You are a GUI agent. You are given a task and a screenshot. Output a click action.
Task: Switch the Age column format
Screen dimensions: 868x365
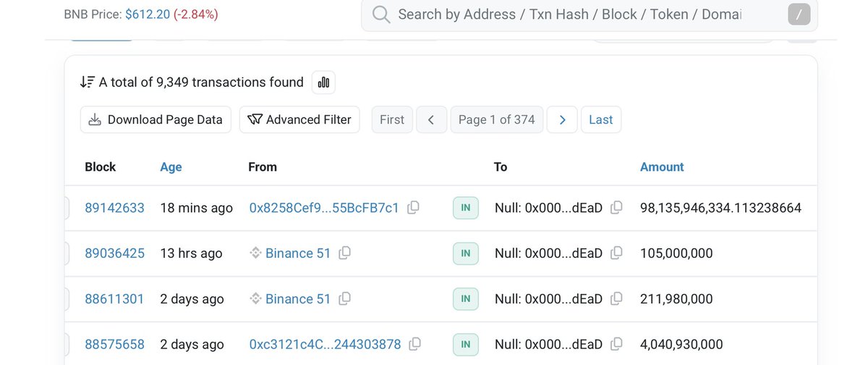(x=171, y=167)
